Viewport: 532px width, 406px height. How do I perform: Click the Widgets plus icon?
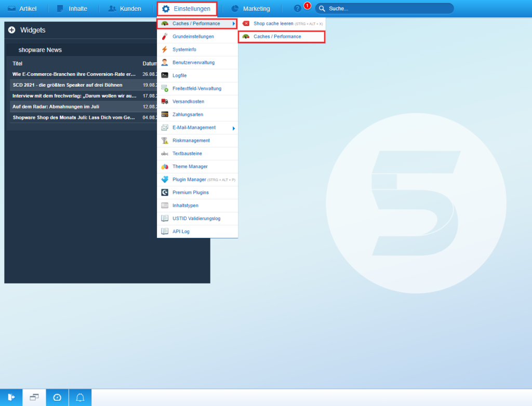tap(11, 30)
